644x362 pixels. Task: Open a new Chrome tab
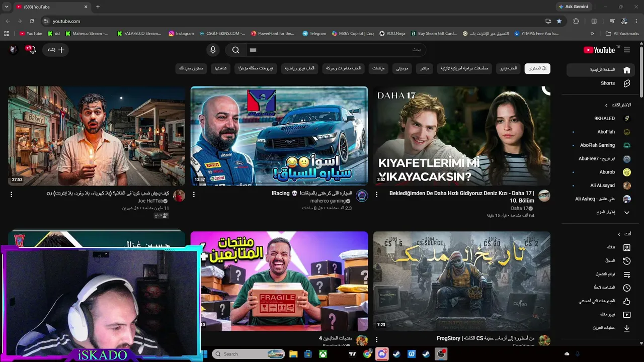click(98, 7)
